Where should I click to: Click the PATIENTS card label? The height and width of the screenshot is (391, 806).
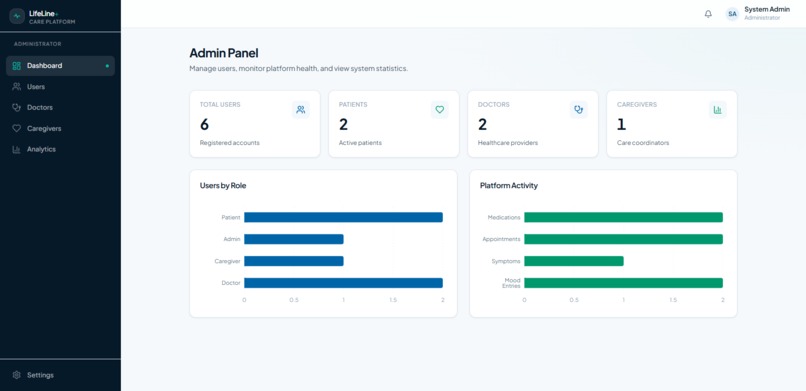point(353,104)
